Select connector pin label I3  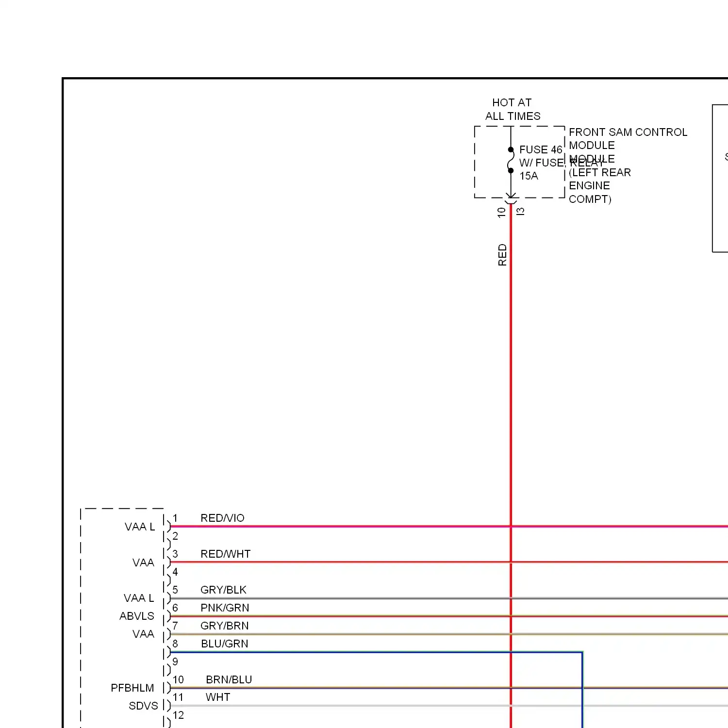520,211
